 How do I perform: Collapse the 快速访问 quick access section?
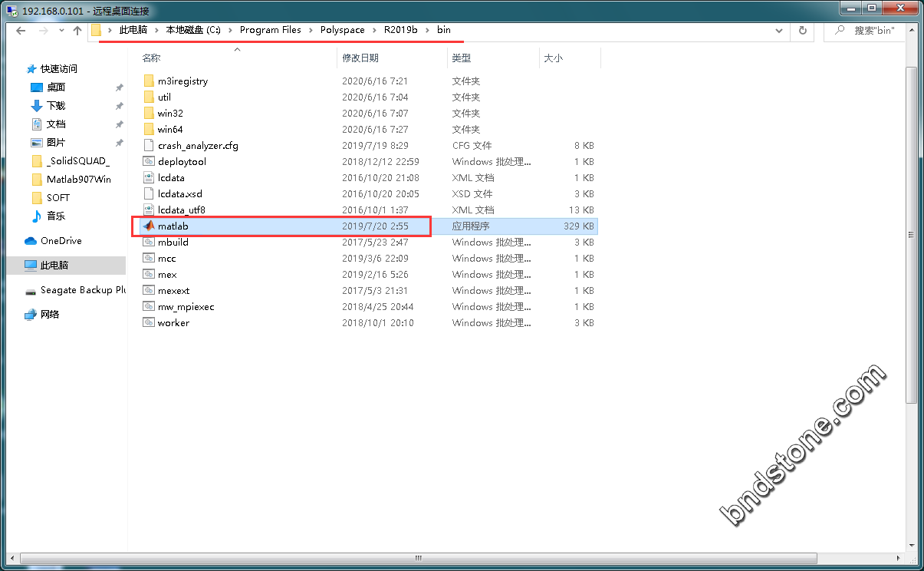tap(19, 69)
